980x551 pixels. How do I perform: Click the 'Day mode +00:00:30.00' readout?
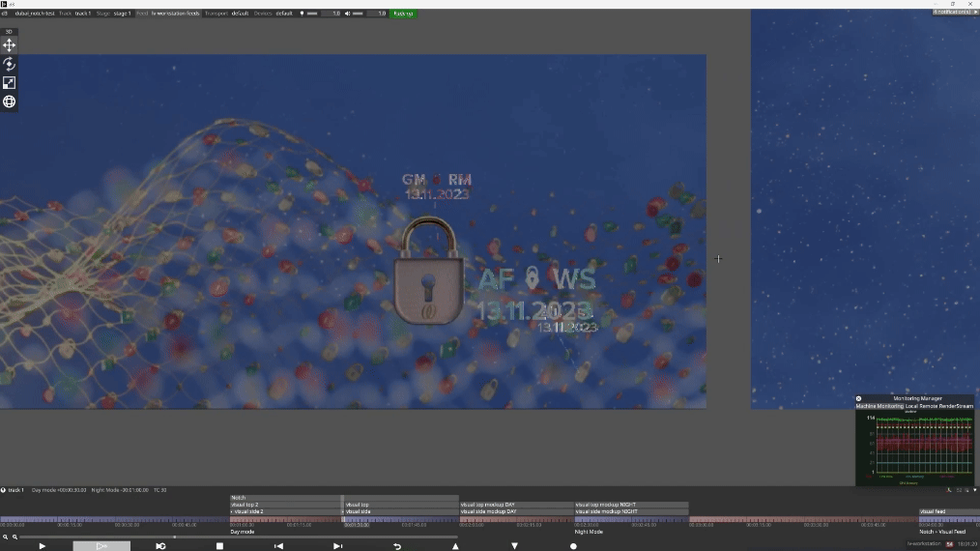tap(59, 490)
